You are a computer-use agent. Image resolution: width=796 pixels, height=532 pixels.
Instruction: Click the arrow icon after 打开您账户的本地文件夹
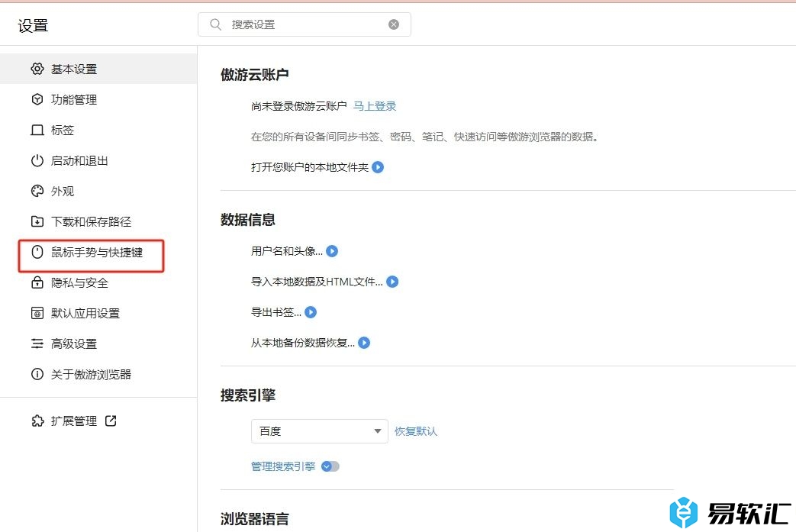(378, 167)
